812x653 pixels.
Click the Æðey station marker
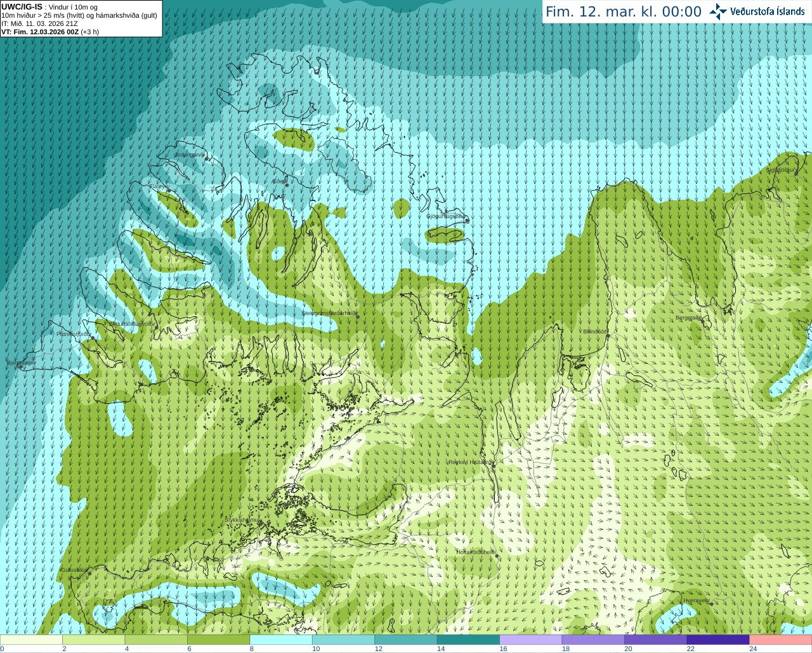pos(287,185)
